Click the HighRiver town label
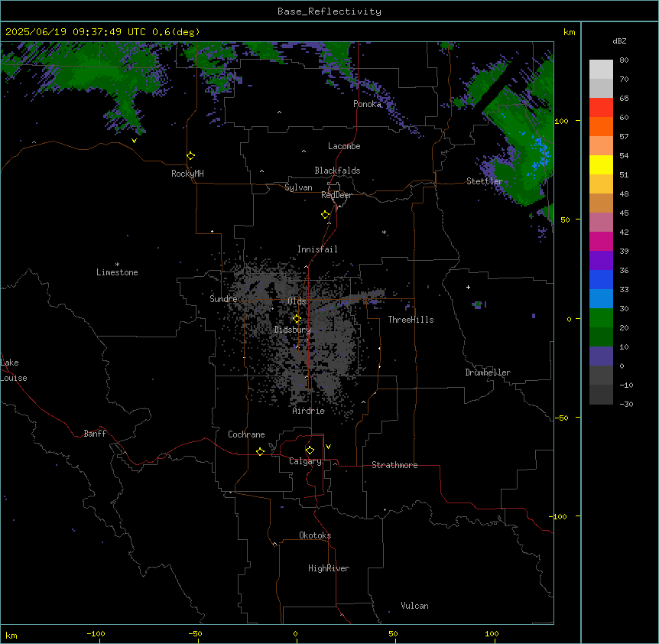659x644 pixels. click(329, 568)
